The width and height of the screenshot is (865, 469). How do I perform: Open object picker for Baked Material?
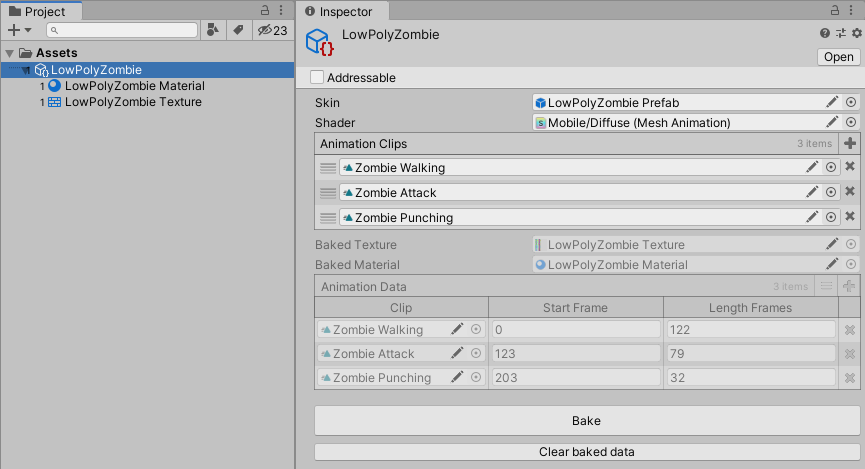851,264
